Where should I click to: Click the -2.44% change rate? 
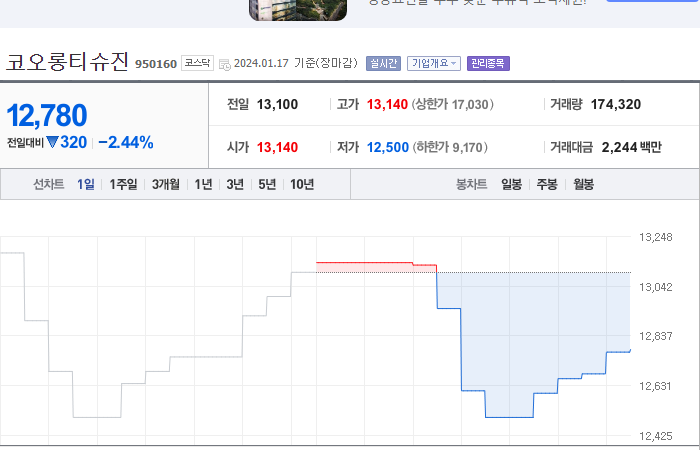126,142
